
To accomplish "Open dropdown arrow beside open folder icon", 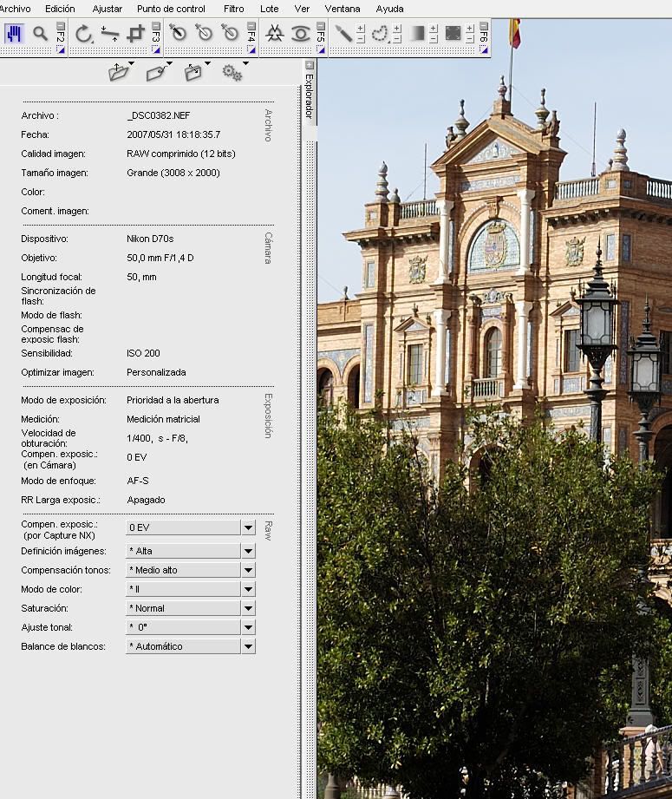I will pos(132,63).
